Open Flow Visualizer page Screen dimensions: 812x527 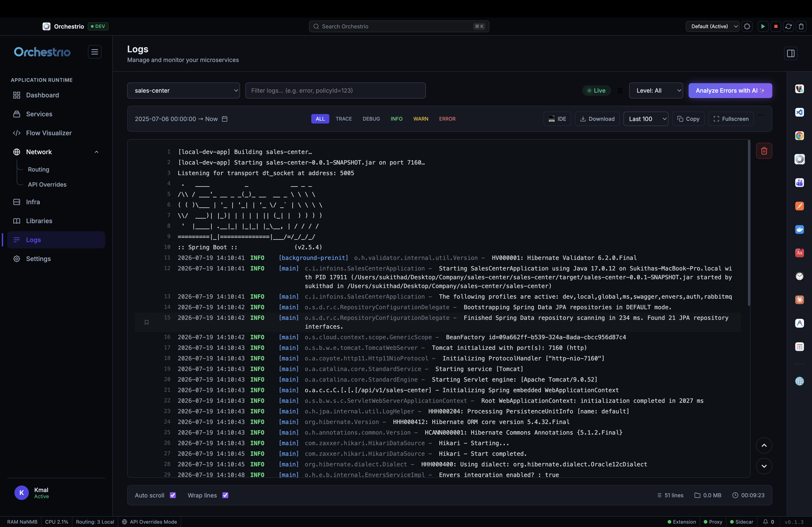pos(56,133)
